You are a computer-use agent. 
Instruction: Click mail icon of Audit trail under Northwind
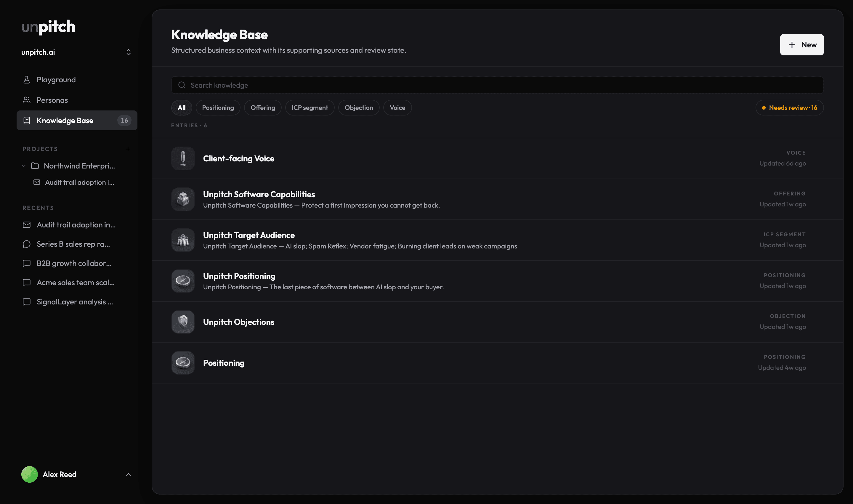(x=37, y=182)
